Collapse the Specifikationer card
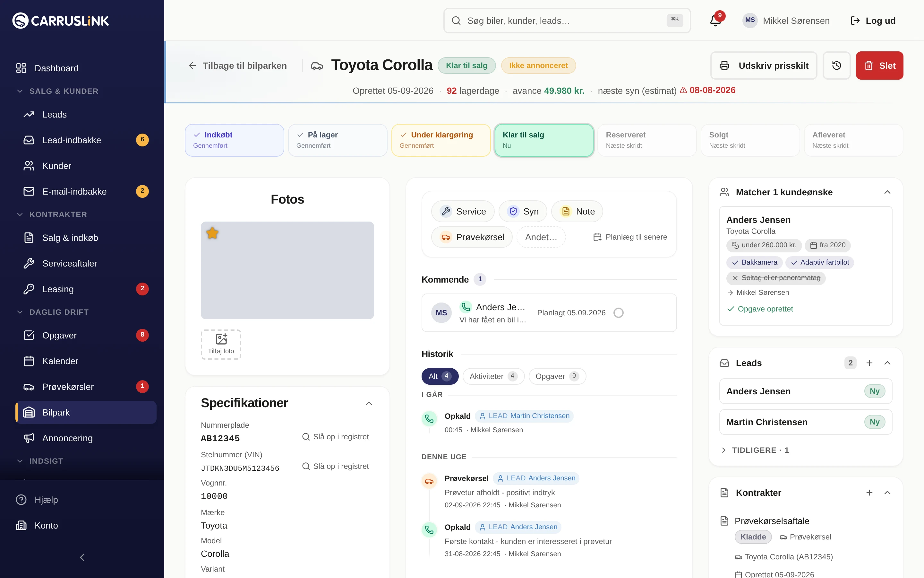Screen dimensions: 924x578 point(369,403)
